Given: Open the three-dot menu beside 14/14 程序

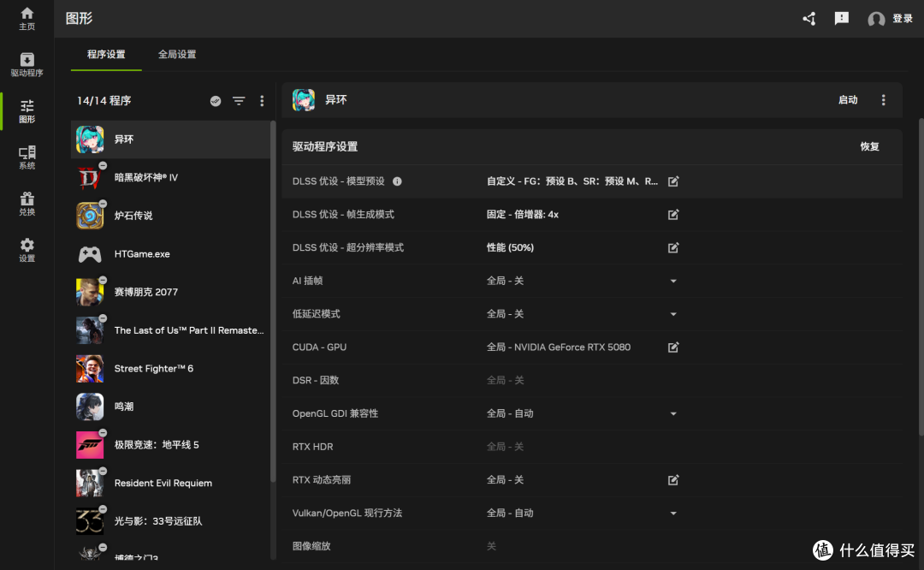Looking at the screenshot, I should pyautogui.click(x=262, y=101).
